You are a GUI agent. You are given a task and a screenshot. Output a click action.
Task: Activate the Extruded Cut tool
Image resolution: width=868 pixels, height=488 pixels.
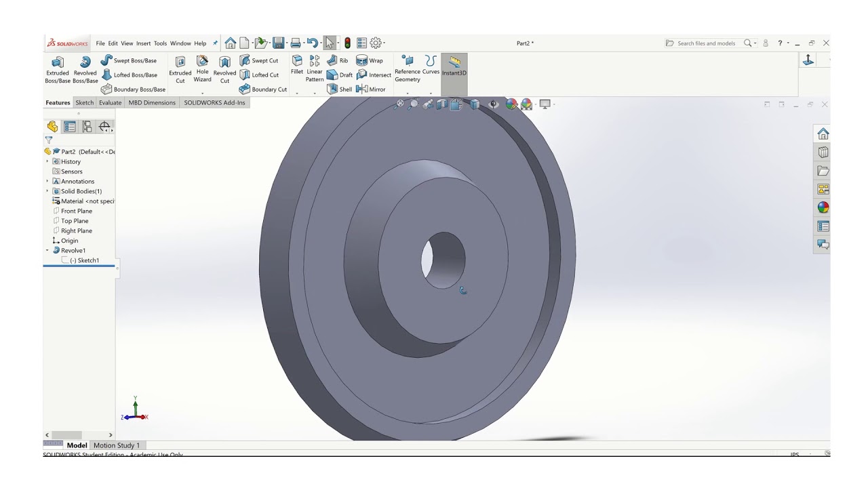pyautogui.click(x=180, y=70)
